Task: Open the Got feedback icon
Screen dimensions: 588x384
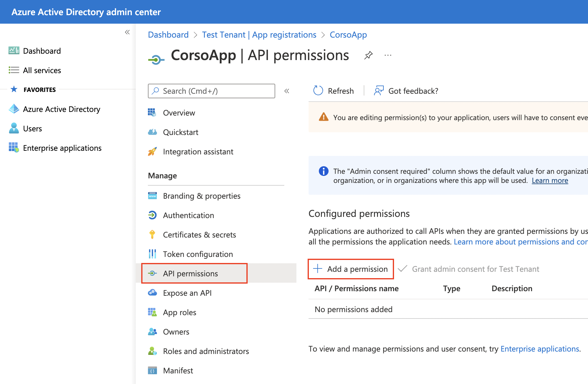Action: pos(379,90)
